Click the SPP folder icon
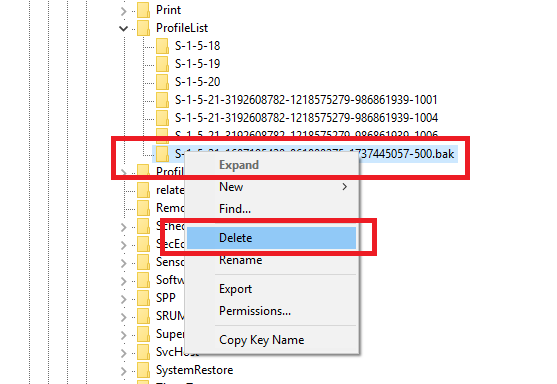 click(x=144, y=298)
